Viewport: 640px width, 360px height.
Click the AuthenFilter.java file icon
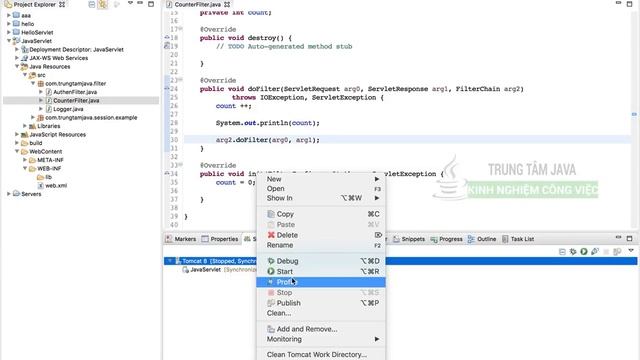pos(49,92)
